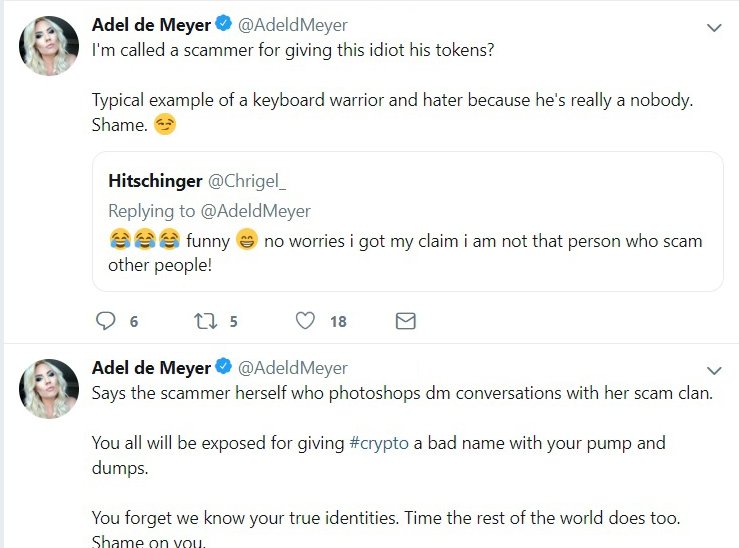Click Adel de Meyer name on first tweet

click(x=150, y=24)
